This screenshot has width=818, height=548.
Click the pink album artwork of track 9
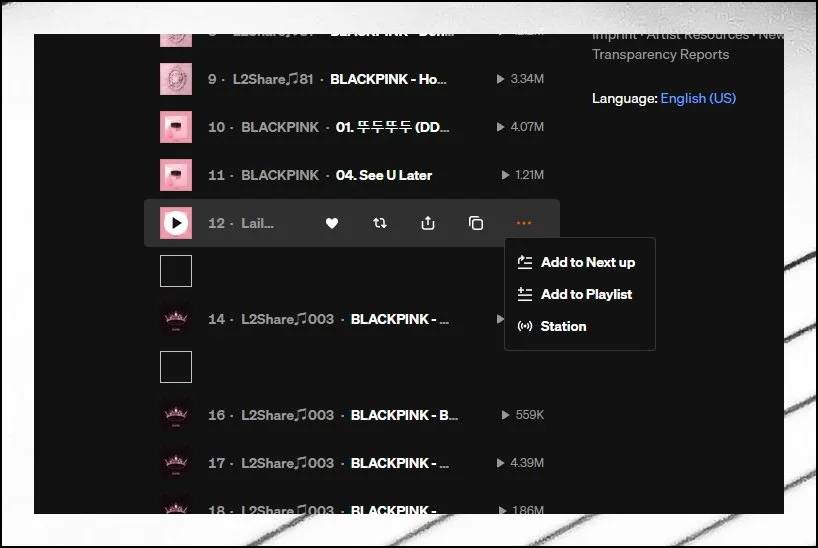[x=176, y=79]
